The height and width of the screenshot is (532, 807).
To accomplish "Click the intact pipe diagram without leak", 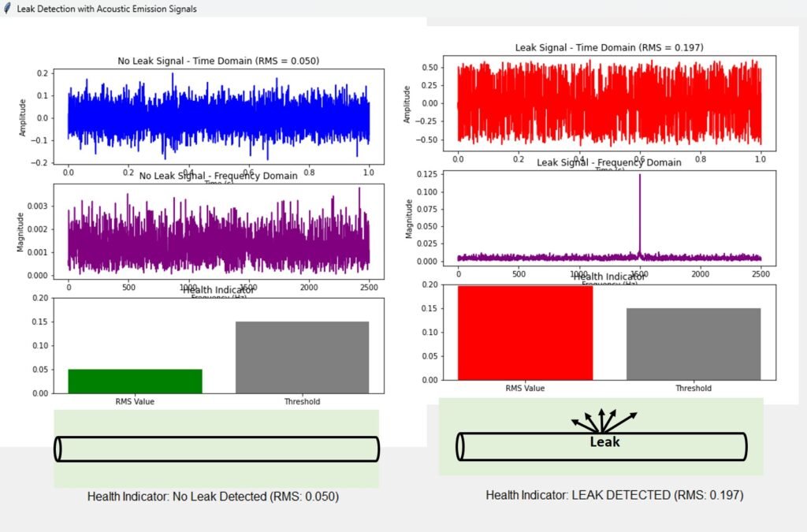I will pyautogui.click(x=217, y=448).
